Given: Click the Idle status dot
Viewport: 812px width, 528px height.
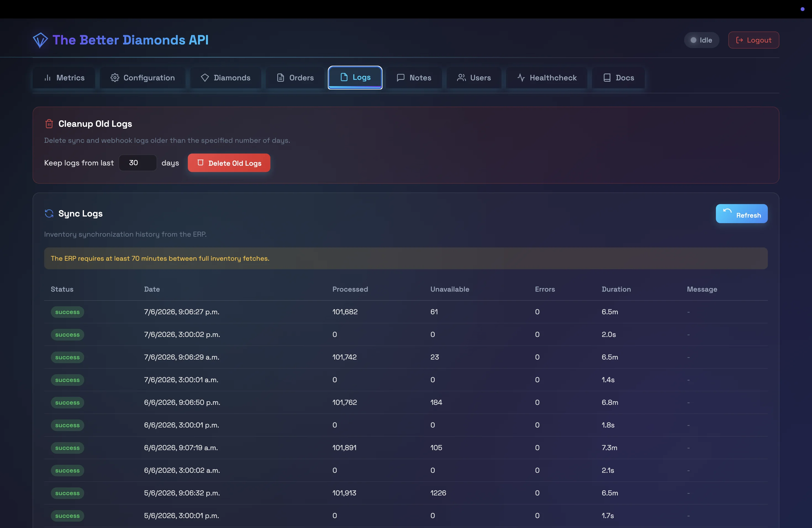Looking at the screenshot, I should pos(693,40).
